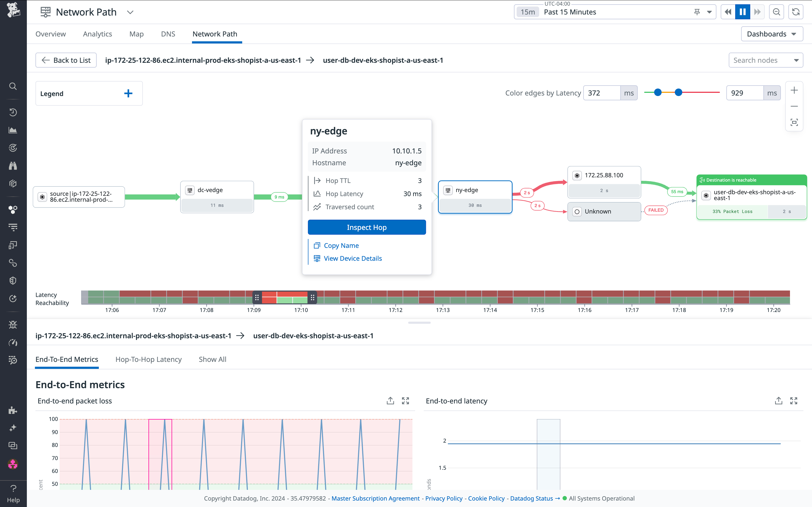Screen dimensions: 812x507
Task: Toggle the pin on time range
Action: [x=697, y=12]
